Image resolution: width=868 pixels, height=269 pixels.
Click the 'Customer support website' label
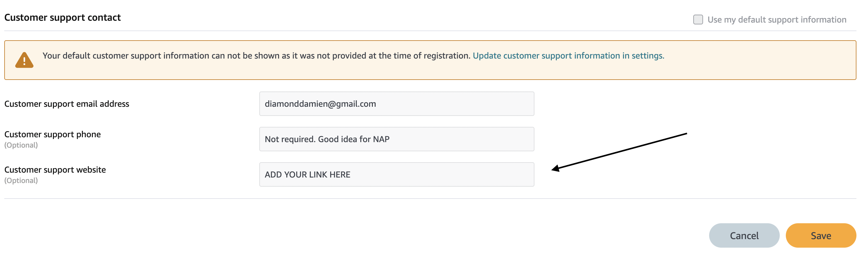(55, 170)
